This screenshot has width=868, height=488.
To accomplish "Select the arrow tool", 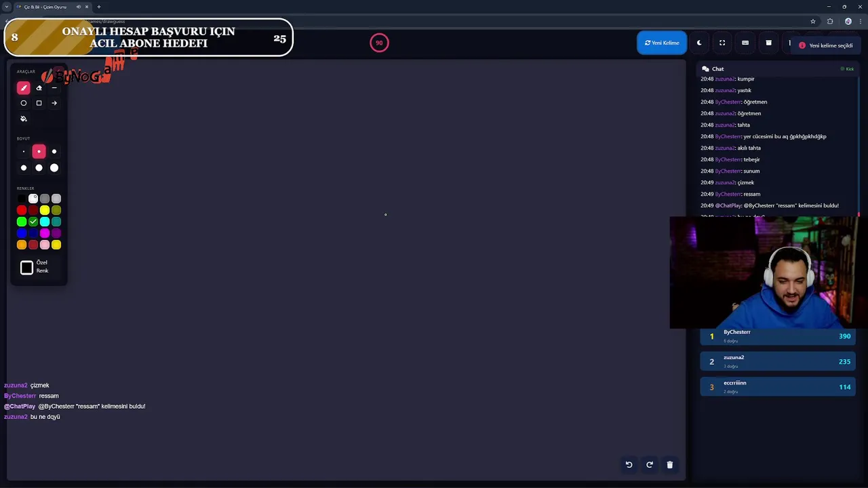I will click(x=54, y=103).
